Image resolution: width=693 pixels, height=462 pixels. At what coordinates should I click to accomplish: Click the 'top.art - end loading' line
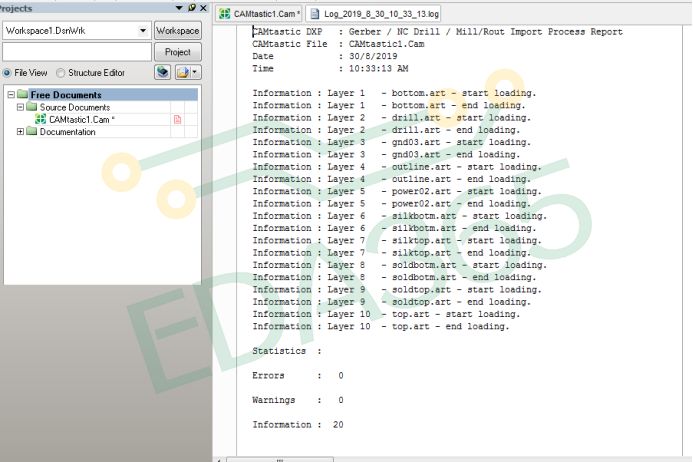[x=381, y=326]
